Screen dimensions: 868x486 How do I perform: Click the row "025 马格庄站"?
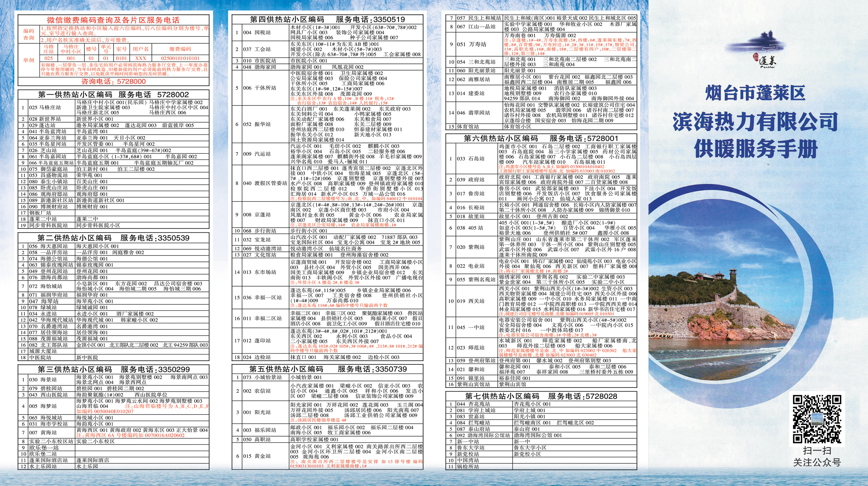[114, 107]
